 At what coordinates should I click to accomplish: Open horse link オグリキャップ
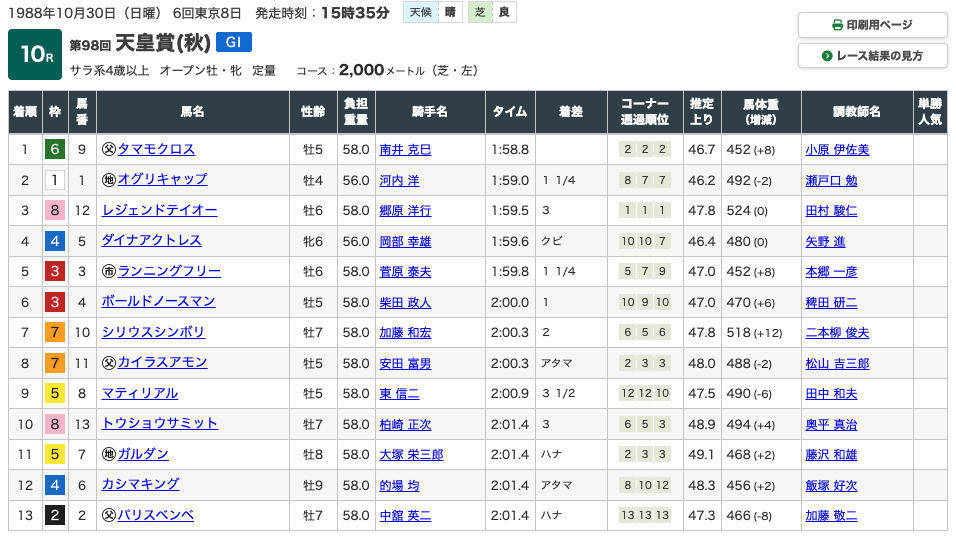click(162, 180)
